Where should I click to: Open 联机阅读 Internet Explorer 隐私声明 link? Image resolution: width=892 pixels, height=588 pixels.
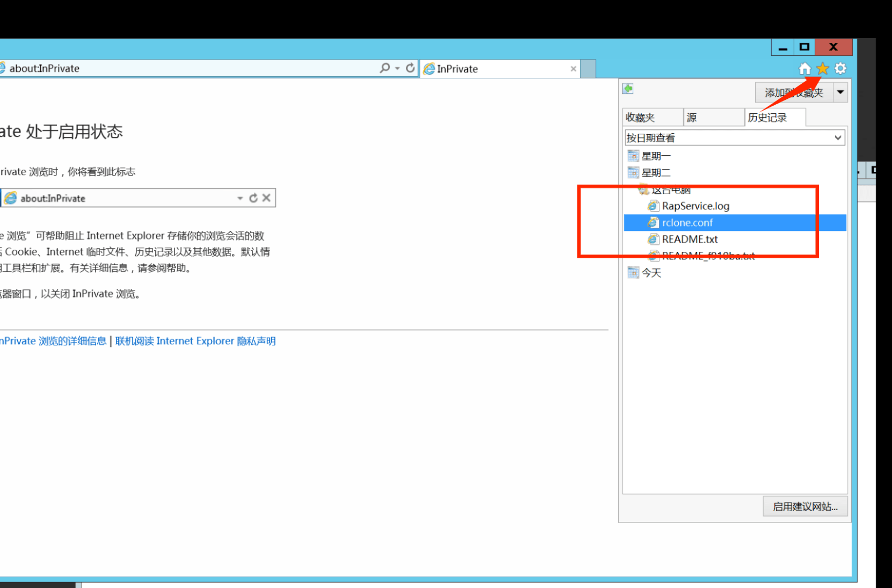pyautogui.click(x=195, y=341)
